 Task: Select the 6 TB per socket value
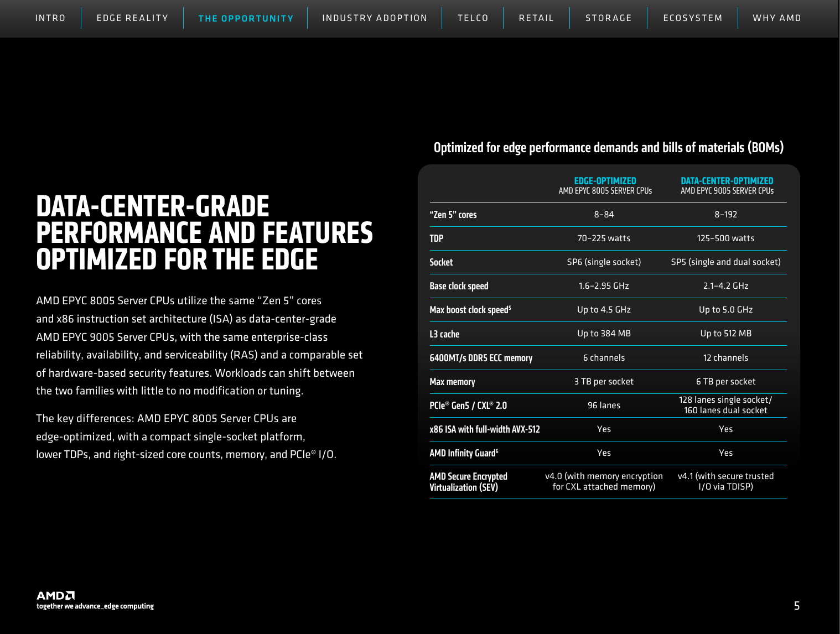click(x=725, y=382)
